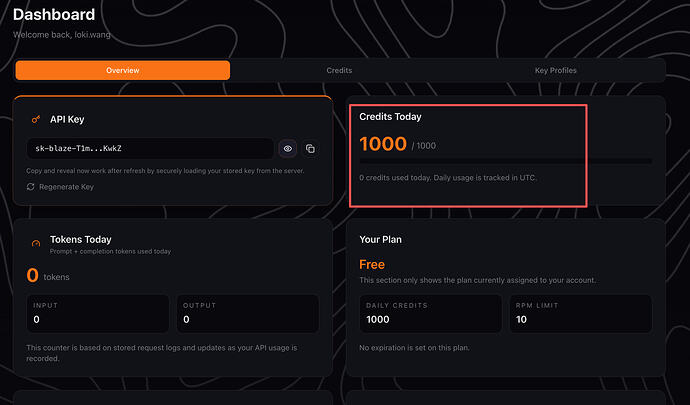Click the gauge icon next to Tokens Today
The width and height of the screenshot is (690, 405).
36,243
